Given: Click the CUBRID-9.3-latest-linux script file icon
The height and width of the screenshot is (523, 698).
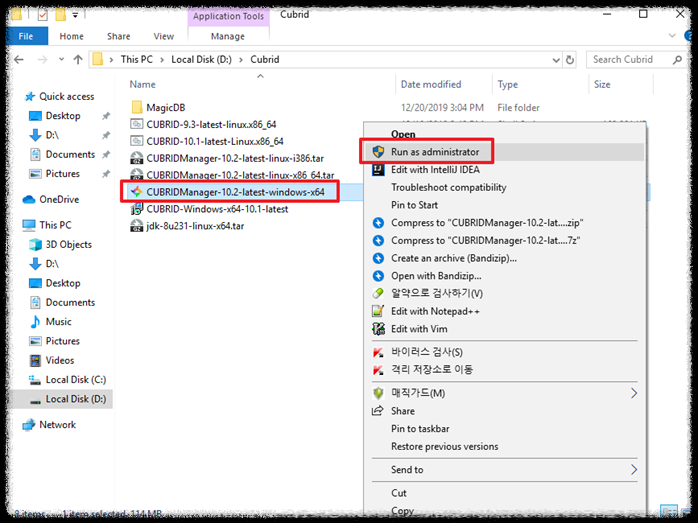Looking at the screenshot, I should (137, 124).
